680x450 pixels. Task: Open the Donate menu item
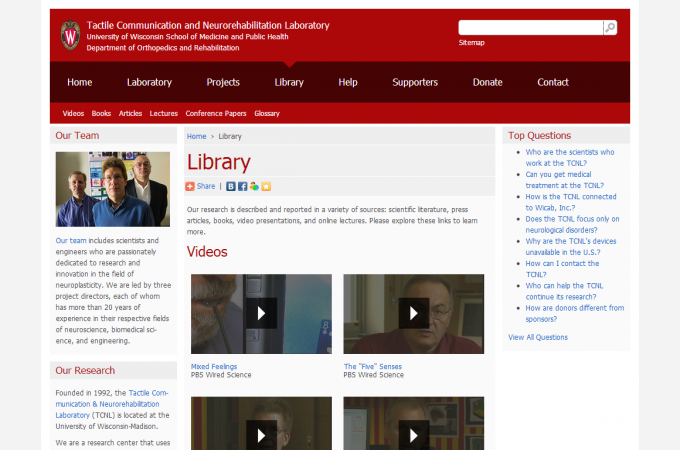(x=487, y=82)
